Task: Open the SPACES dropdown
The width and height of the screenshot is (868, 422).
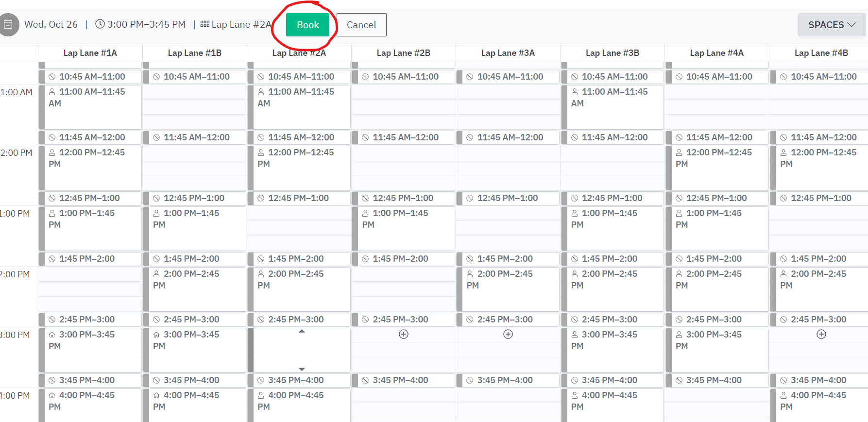Action: coord(832,25)
